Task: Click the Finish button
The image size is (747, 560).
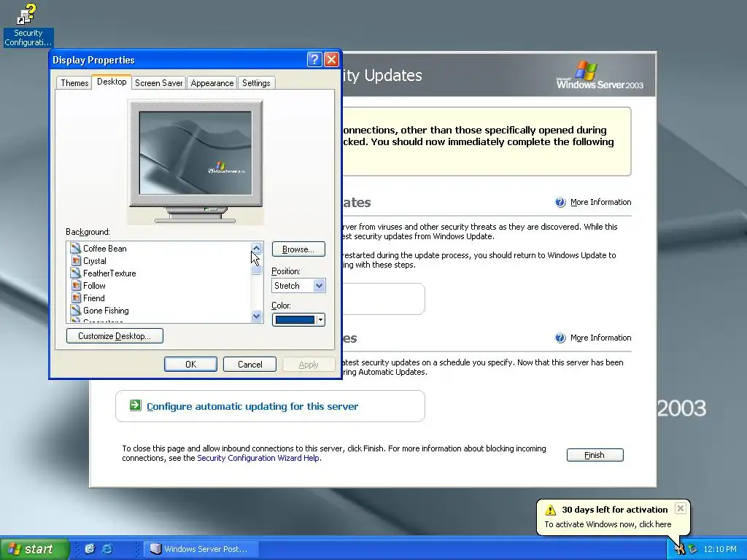Action: [x=595, y=455]
